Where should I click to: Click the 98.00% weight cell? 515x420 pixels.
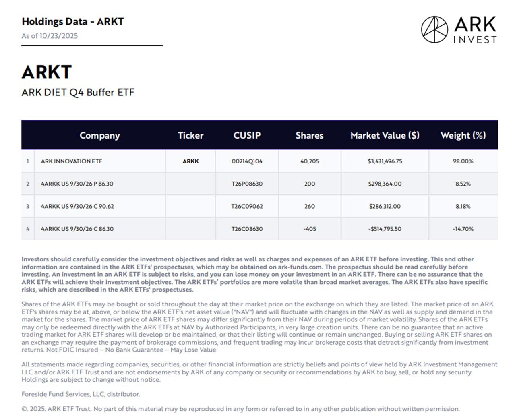[x=463, y=161]
